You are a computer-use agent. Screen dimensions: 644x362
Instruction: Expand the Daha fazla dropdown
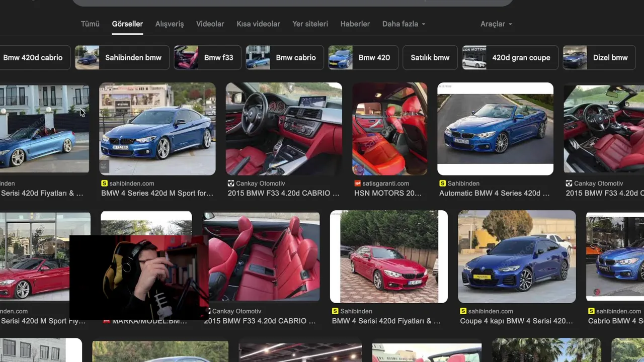click(x=404, y=24)
